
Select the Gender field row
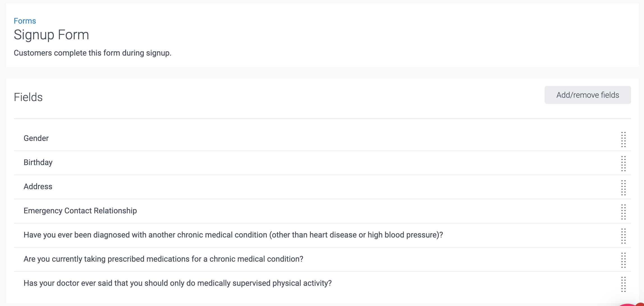click(x=36, y=138)
